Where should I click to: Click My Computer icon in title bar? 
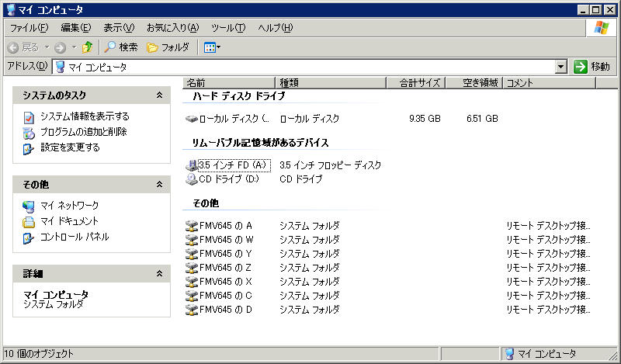click(11, 9)
